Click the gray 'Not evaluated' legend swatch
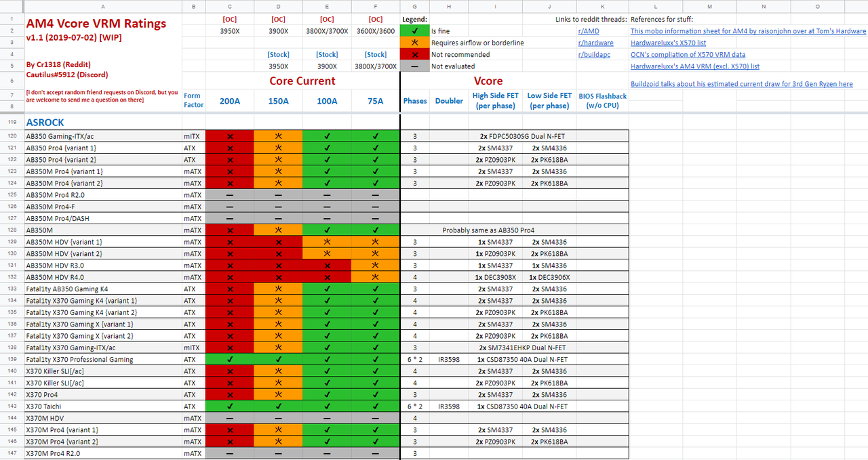Screen dimensions: 868x460 415,66
